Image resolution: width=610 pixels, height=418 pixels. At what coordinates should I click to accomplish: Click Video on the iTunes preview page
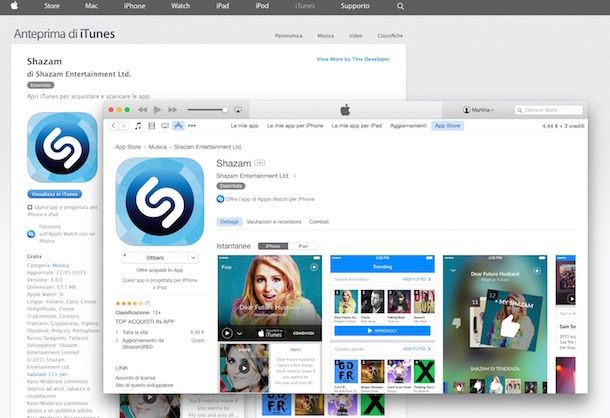tap(356, 36)
